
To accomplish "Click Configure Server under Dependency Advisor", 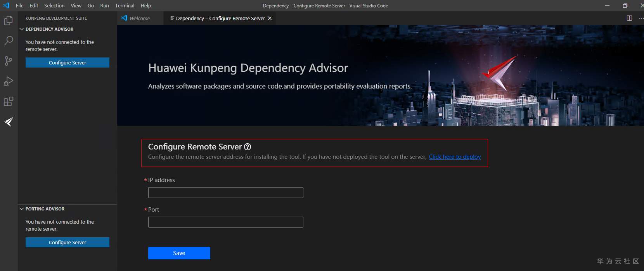I will pyautogui.click(x=68, y=63).
